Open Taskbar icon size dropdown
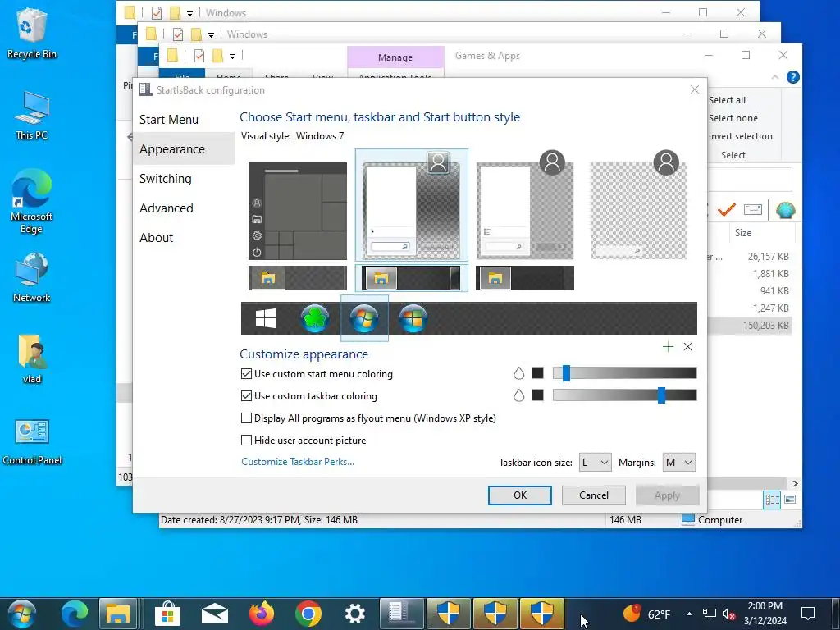Screen dimensions: 840x630 [x=595, y=463]
